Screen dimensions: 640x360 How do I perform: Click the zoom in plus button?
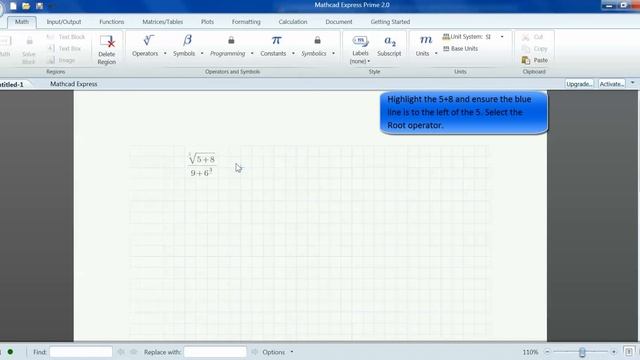(x=613, y=351)
